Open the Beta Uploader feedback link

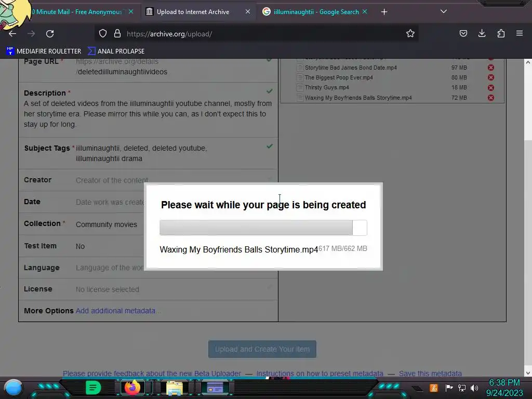click(152, 373)
